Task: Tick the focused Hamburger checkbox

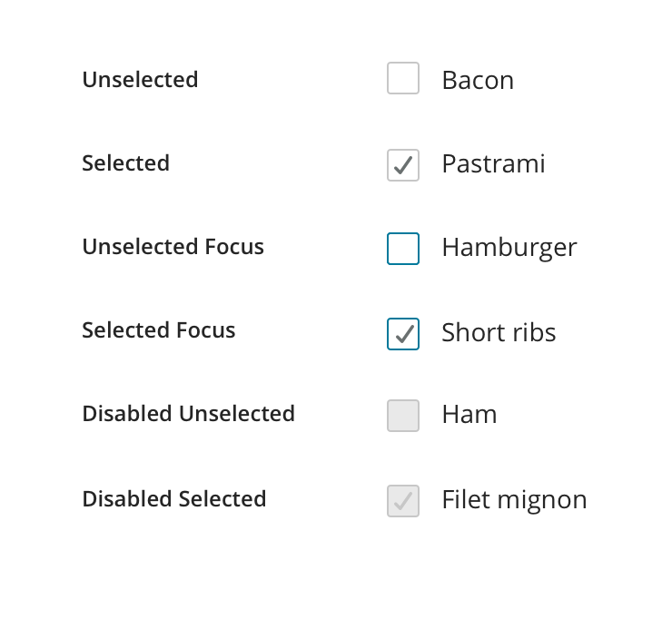Action: click(x=403, y=249)
